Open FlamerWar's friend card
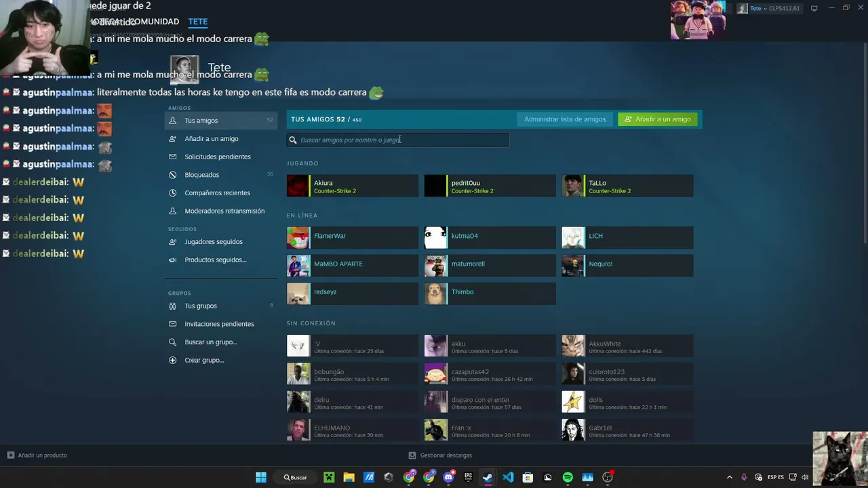 (x=353, y=238)
